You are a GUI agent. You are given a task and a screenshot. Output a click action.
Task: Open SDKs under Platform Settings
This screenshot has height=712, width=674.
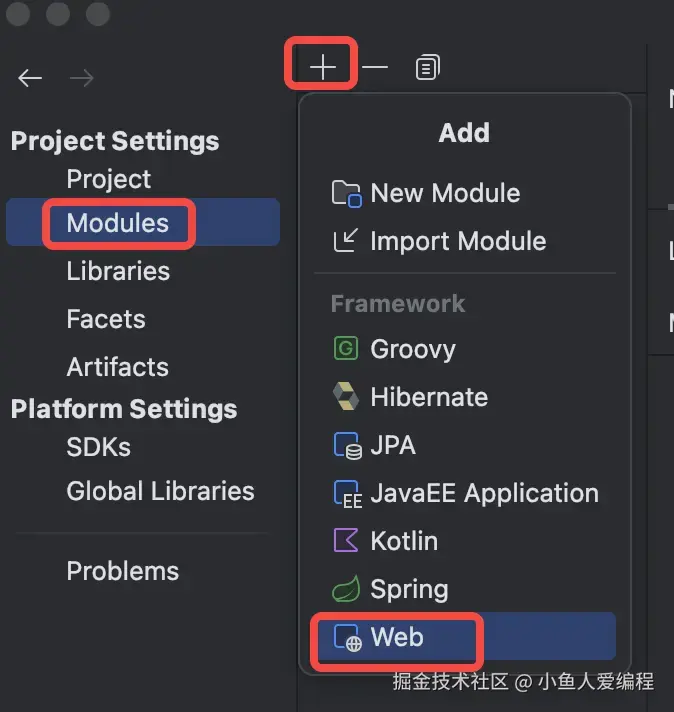click(98, 447)
